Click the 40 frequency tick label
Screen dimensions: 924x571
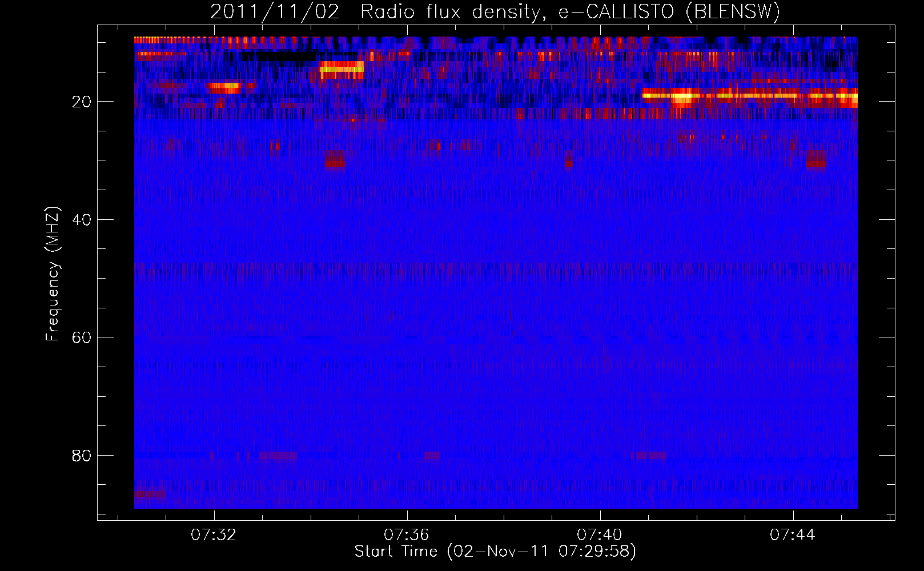coord(81,220)
